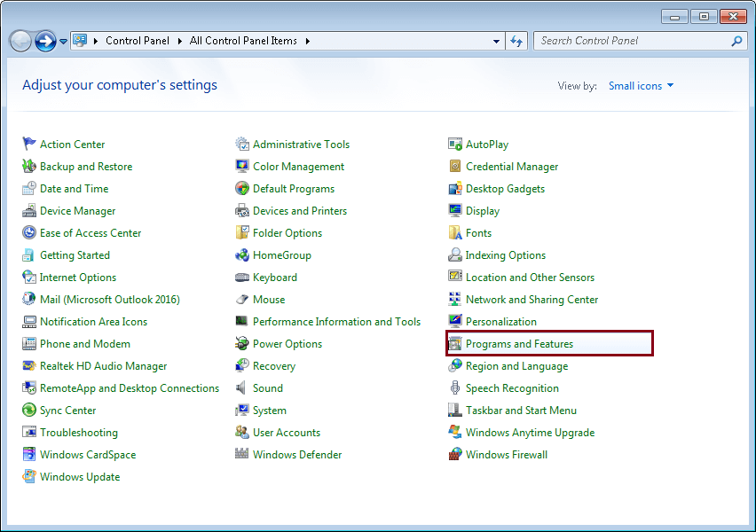
Task: Open the Network and Sharing Center icon
Action: (x=455, y=299)
